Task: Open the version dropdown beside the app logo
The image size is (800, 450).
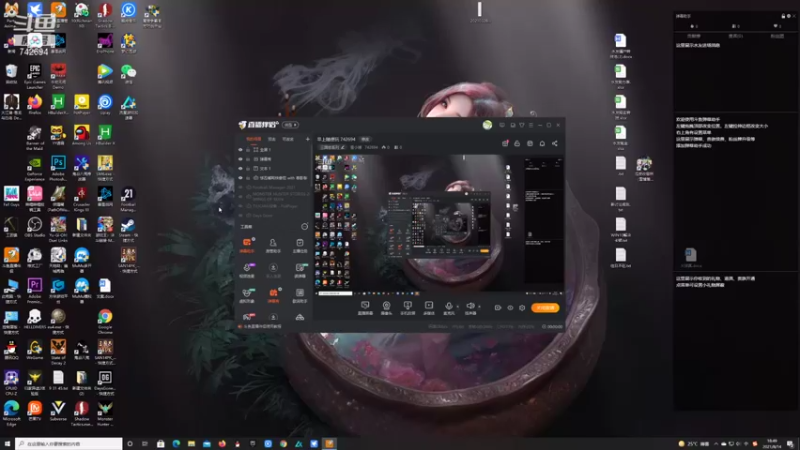Action: (x=290, y=125)
